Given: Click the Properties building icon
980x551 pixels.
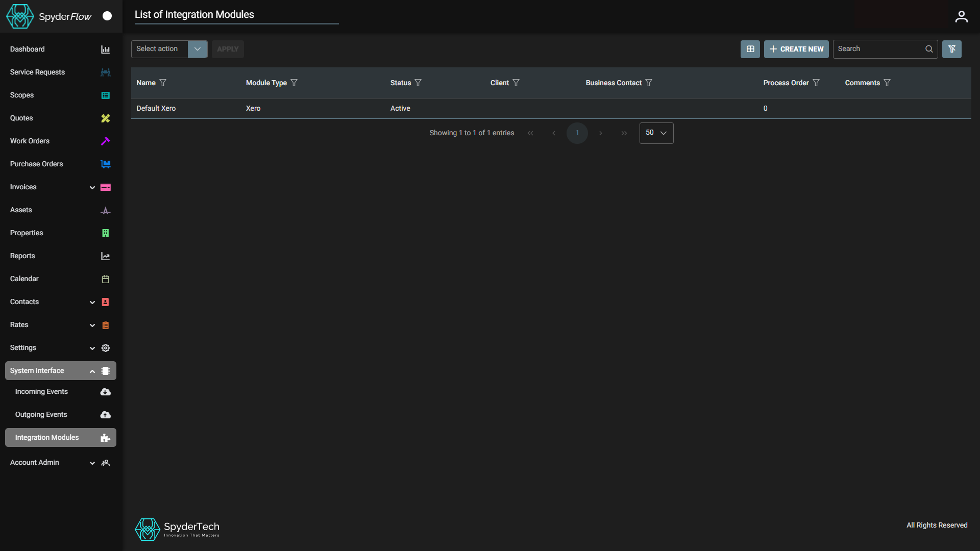Looking at the screenshot, I should 105,233.
